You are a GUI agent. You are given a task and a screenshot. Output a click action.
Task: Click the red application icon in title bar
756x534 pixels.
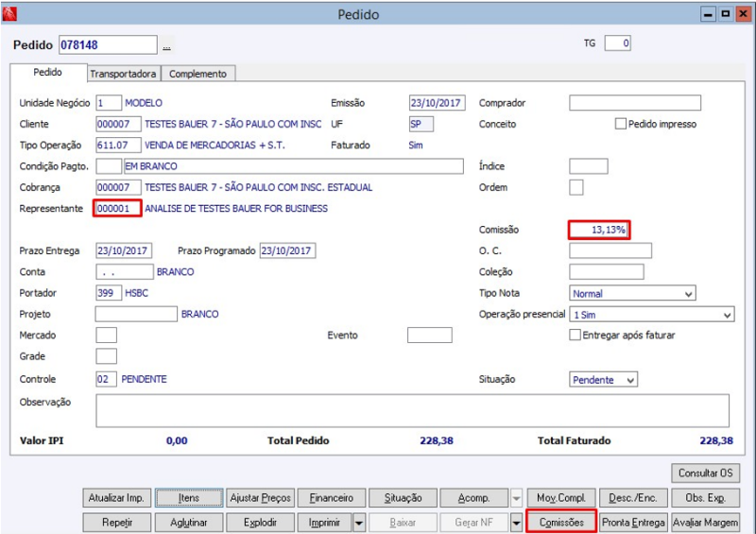(x=9, y=14)
